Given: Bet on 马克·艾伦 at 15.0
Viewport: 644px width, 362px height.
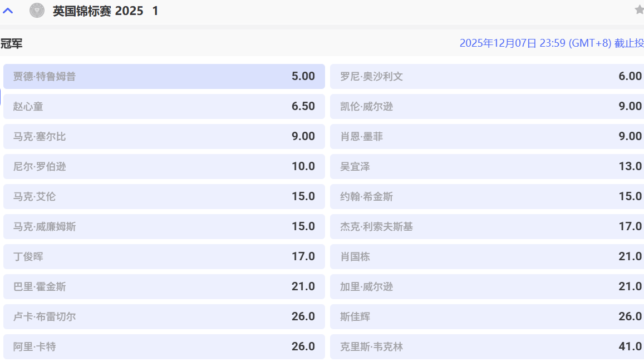Looking at the screenshot, I should (x=164, y=196).
